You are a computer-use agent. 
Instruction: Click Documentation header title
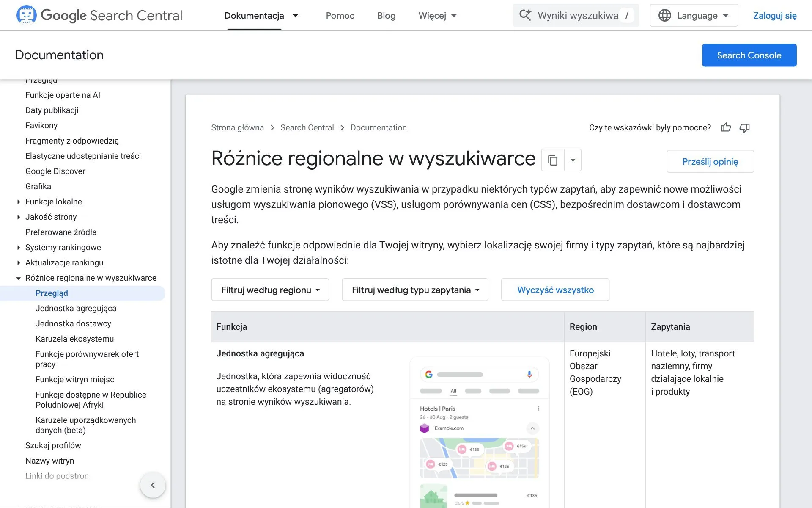point(59,55)
